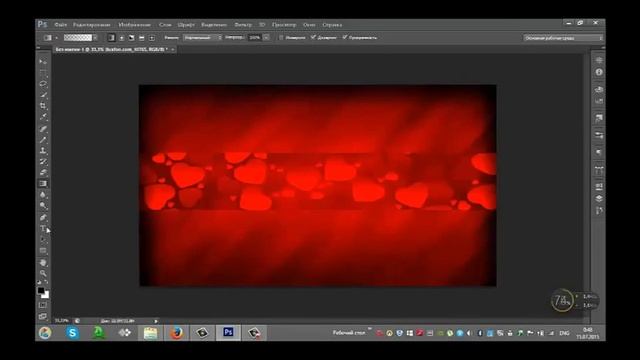Viewport: 640px width, 360px height.
Task: Click the ENG language indicator
Action: click(x=564, y=333)
